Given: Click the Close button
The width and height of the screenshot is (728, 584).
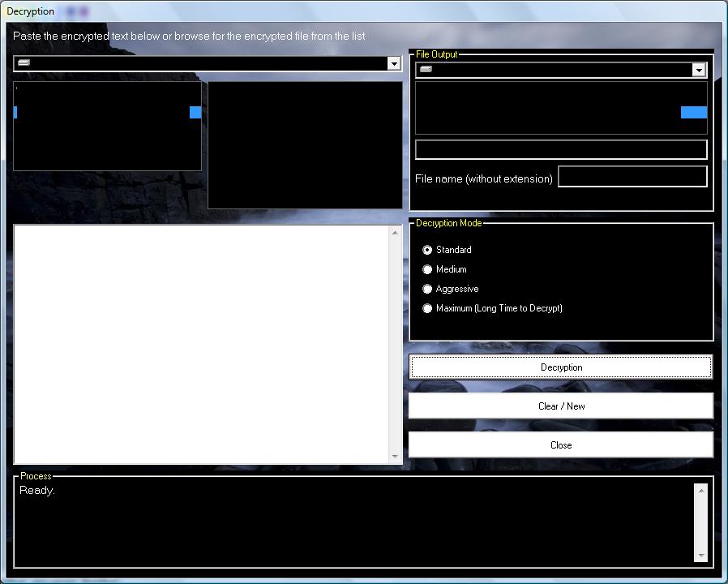Looking at the screenshot, I should point(561,445).
